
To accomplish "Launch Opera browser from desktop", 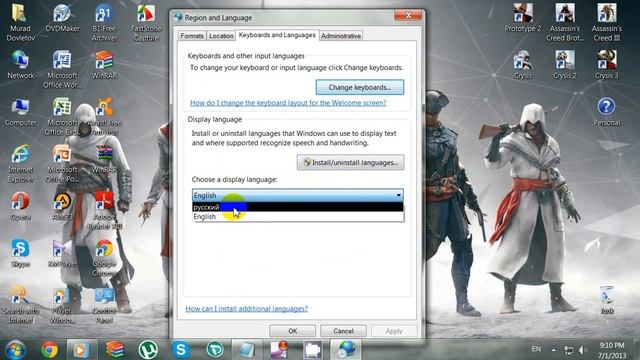I will click(x=20, y=206).
